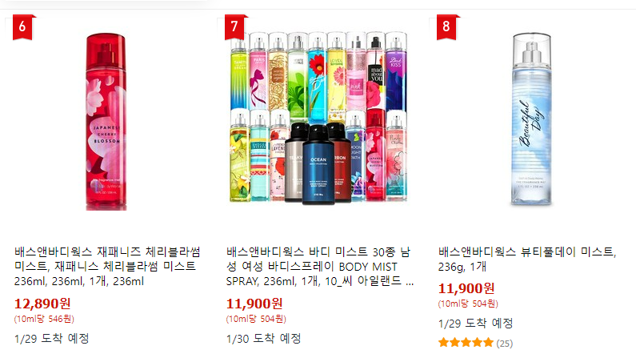Click the rank 7 red ribbon badge
644x350 pixels.
[x=234, y=26]
